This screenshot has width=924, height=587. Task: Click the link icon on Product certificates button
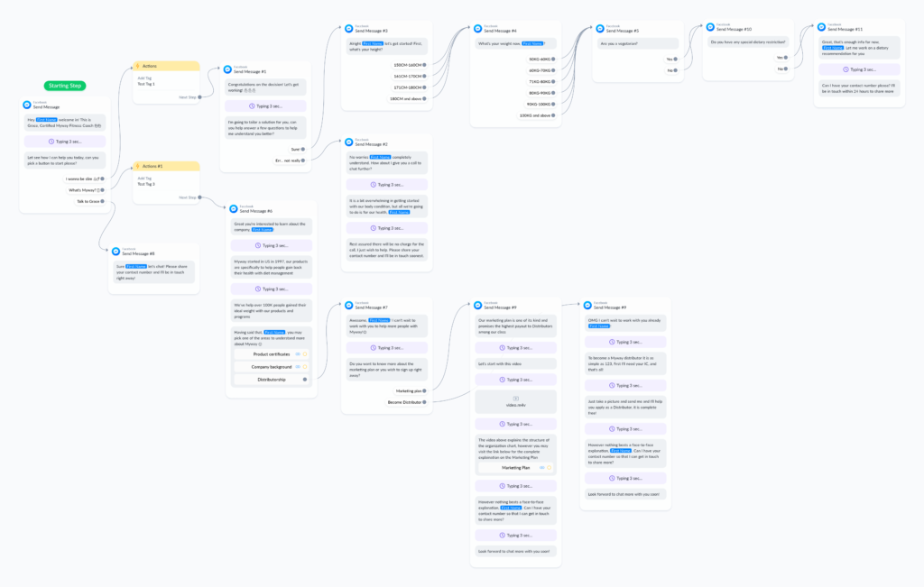tap(298, 354)
